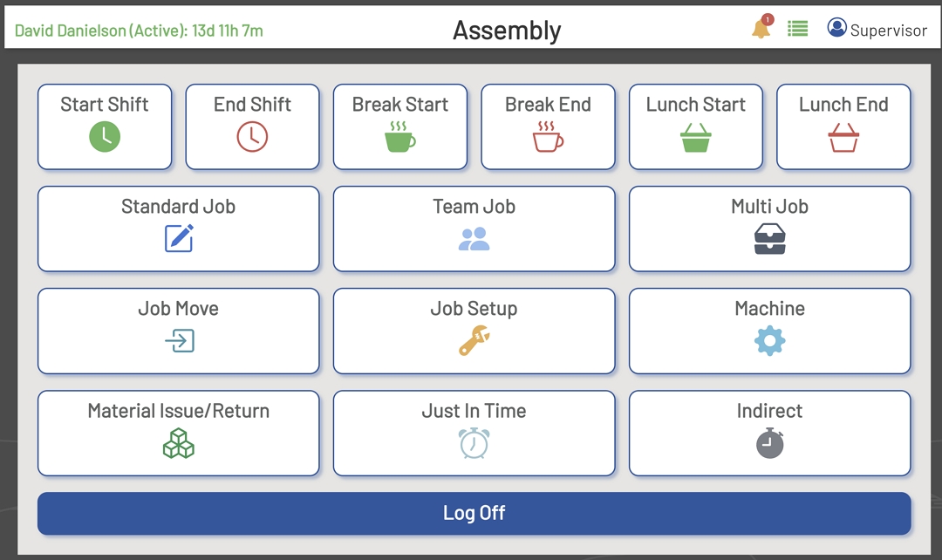Click the wrench icon on Job Setup
Viewport: 942px width, 560px height.
(474, 342)
